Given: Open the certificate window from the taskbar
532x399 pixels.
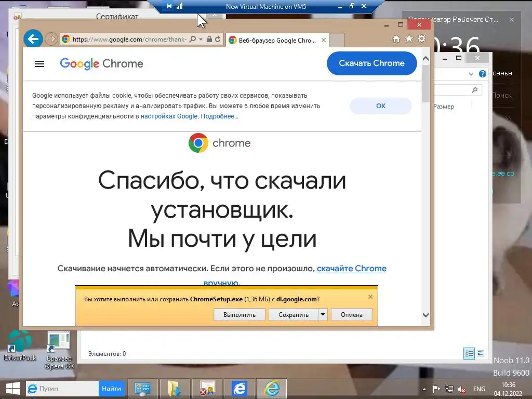Looking at the screenshot, I should pyautogui.click(x=207, y=389).
